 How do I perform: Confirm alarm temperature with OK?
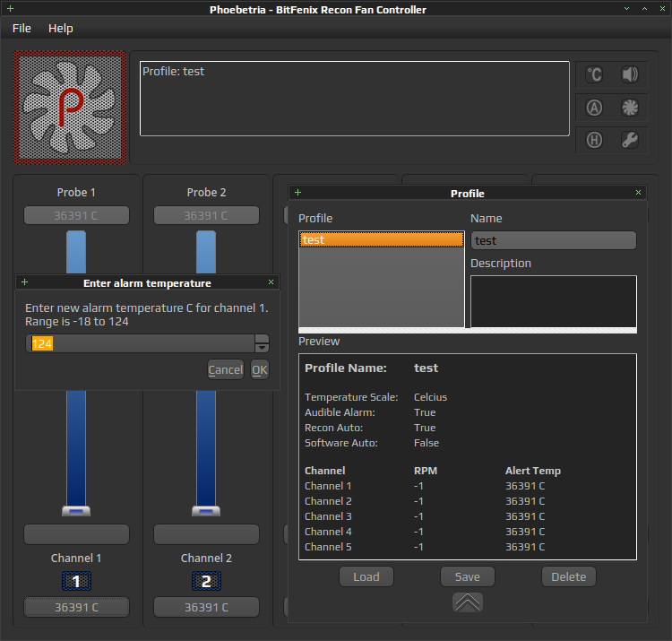[x=260, y=369]
